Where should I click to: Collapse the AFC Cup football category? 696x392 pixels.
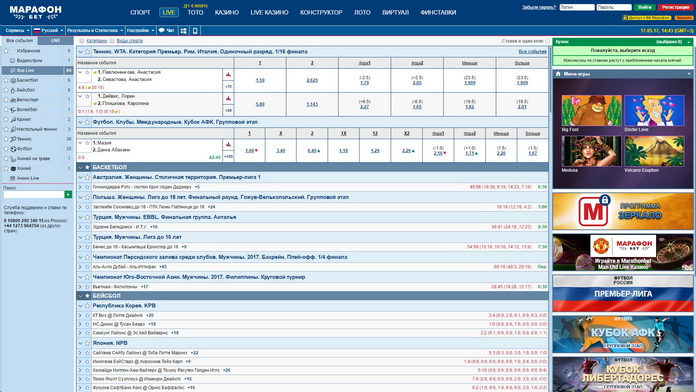click(x=80, y=122)
